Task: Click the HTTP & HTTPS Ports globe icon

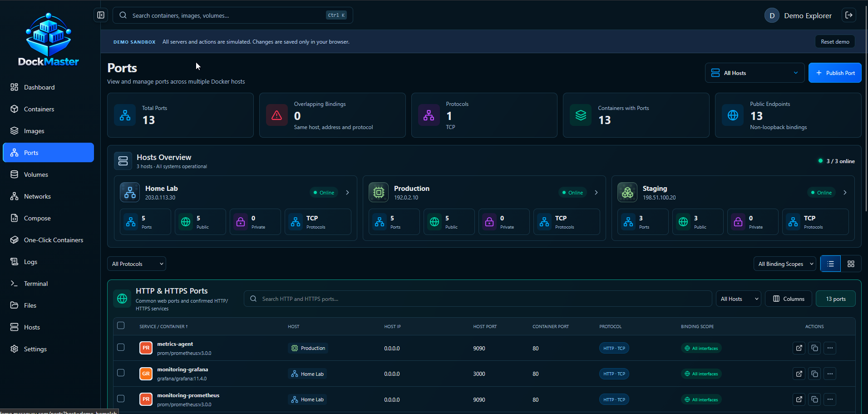Action: 122,299
